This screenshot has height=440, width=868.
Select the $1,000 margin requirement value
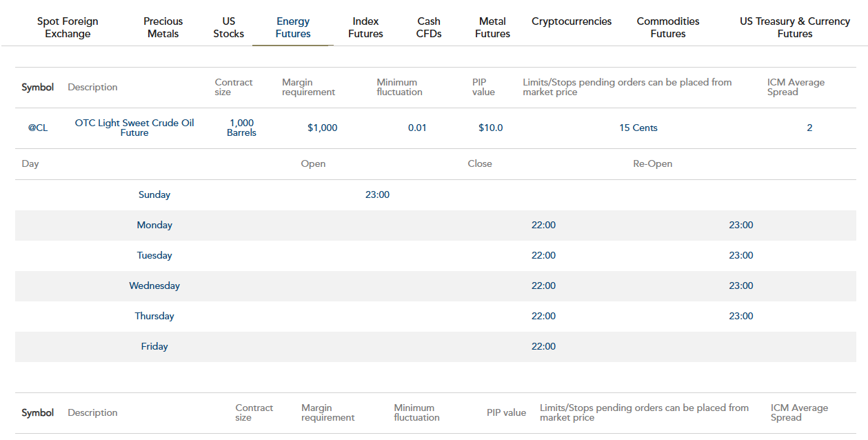click(x=323, y=128)
